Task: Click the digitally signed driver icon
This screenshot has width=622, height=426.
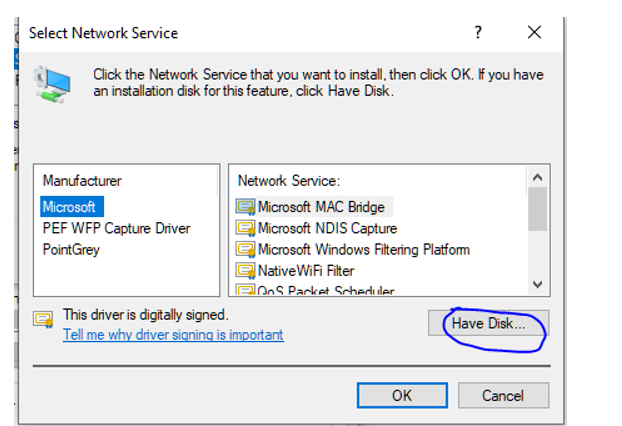Action: (43, 319)
